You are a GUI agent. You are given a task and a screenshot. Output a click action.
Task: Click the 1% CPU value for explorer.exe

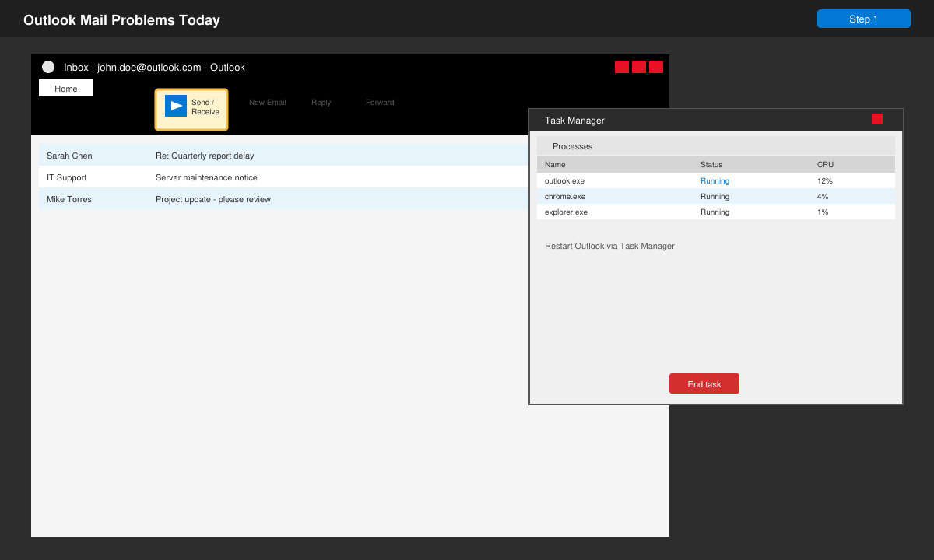823,212
